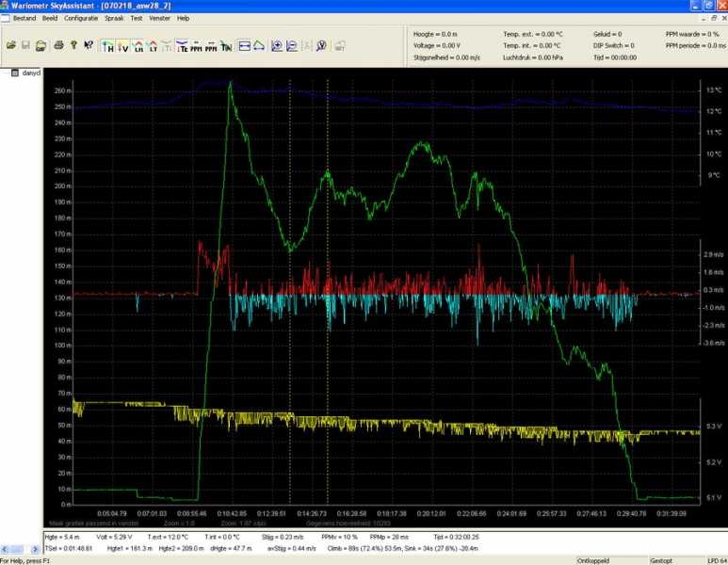Click the left scroll arrow under tree pane

[4, 549]
